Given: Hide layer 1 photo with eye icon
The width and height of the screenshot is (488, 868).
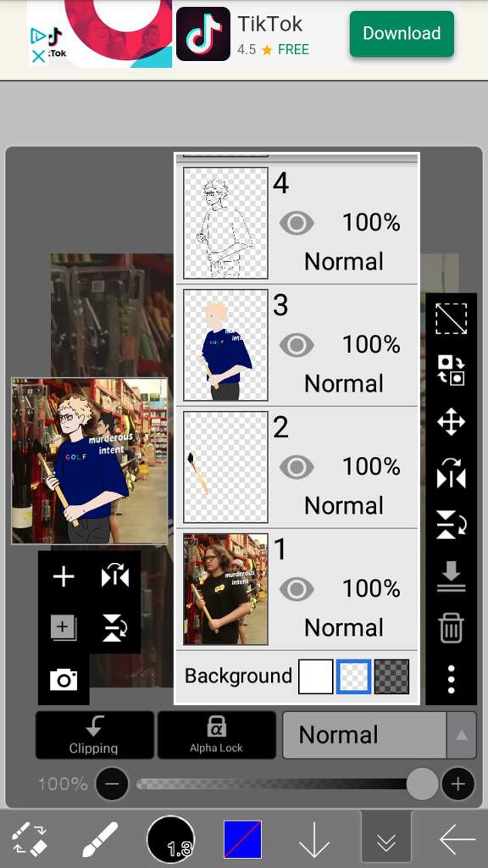Looking at the screenshot, I should click(x=297, y=590).
